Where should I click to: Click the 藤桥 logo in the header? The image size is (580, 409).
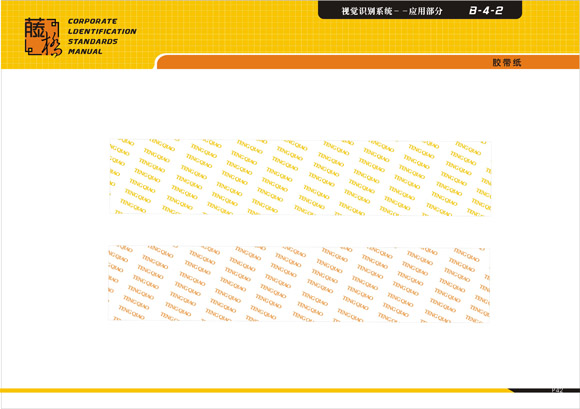43,37
